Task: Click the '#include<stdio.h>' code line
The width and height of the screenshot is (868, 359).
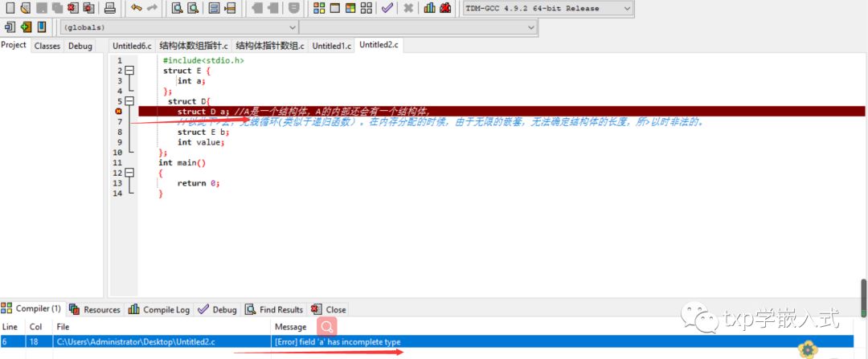Action: point(203,61)
